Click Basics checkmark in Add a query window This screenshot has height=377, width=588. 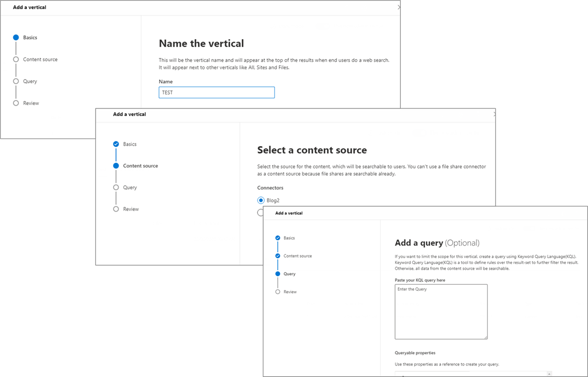[x=277, y=238]
